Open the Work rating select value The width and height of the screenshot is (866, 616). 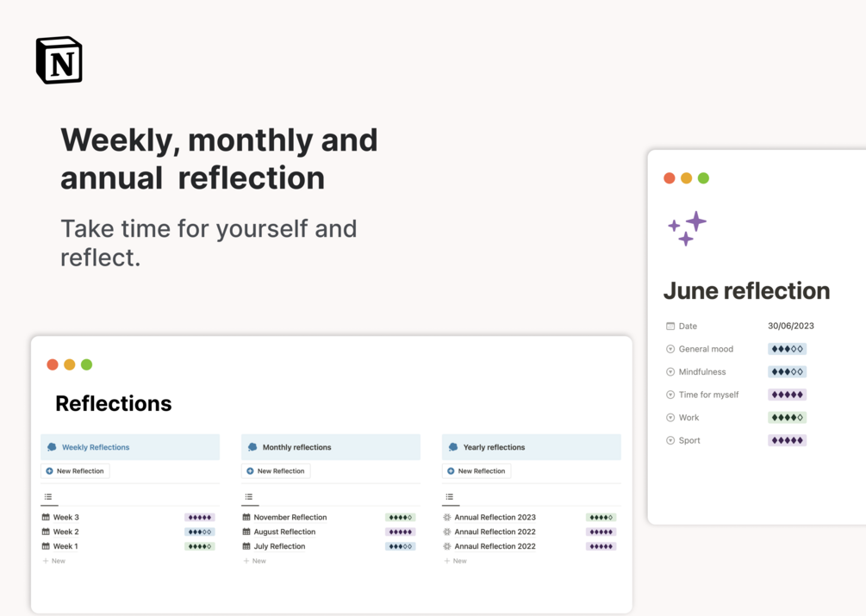click(x=787, y=418)
